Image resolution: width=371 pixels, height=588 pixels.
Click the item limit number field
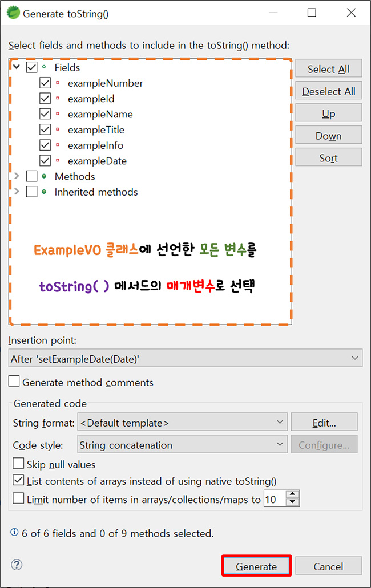[x=275, y=499]
